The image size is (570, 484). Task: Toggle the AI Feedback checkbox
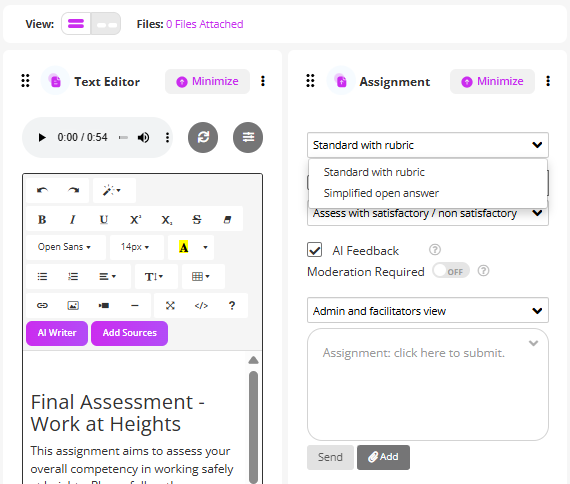pyautogui.click(x=314, y=250)
